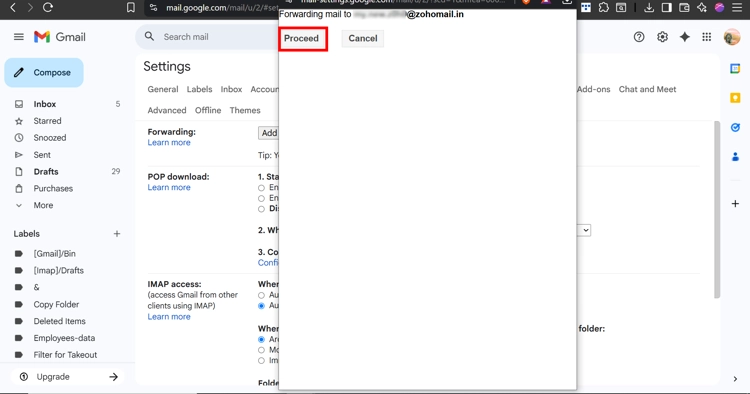The height and width of the screenshot is (394, 750).
Task: Open browser extensions puzzle icon
Action: tap(604, 7)
